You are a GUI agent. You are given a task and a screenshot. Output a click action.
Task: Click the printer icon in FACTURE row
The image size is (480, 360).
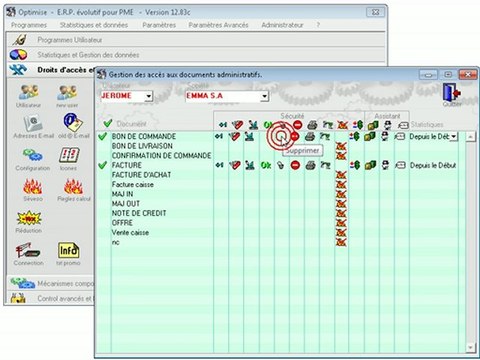pyautogui.click(x=311, y=165)
